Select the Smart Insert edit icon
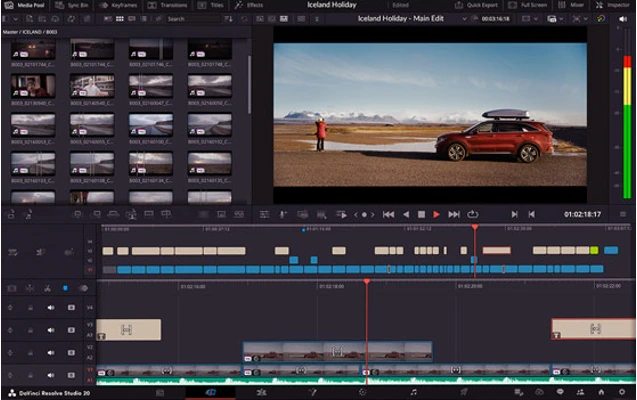The width and height of the screenshot is (637, 400). pyautogui.click(x=77, y=214)
